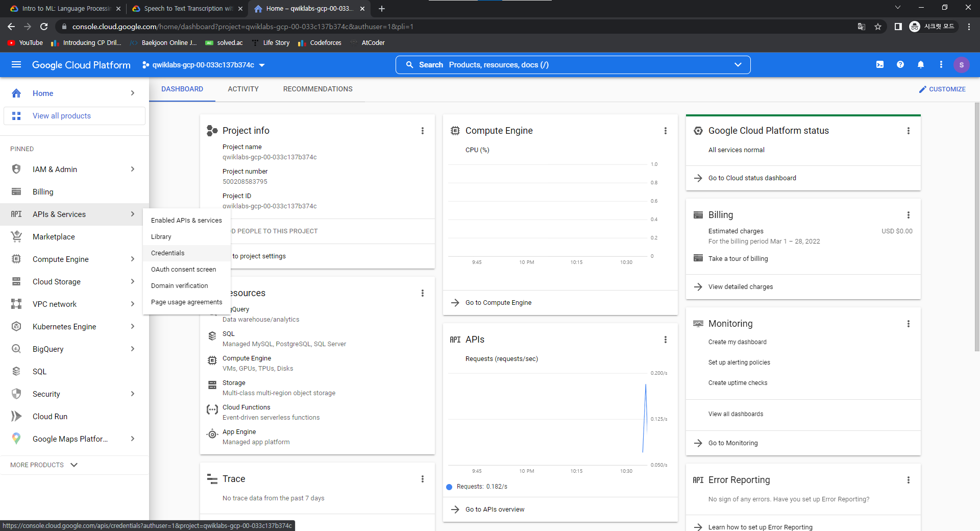This screenshot has width=980, height=531.
Task: Click the VPC network icon
Action: coord(16,304)
